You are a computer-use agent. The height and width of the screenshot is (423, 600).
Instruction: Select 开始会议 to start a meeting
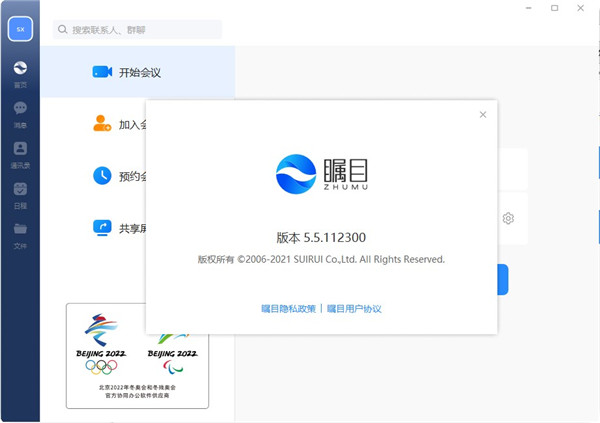pyautogui.click(x=138, y=72)
